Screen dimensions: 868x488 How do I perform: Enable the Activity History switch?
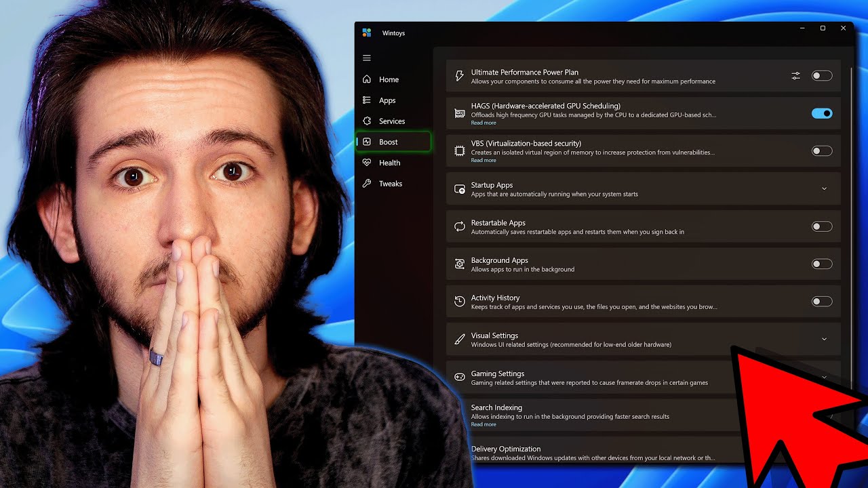822,302
